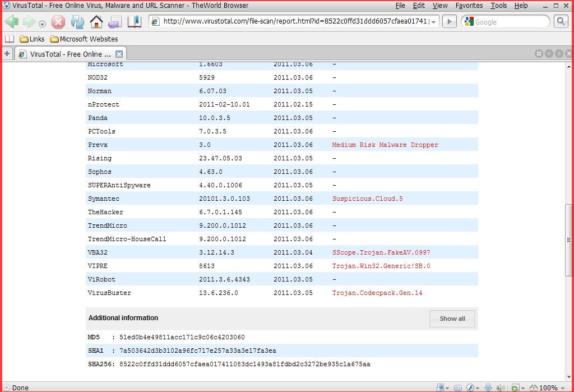Close the VirusTotal tab
Screen dimensions: 574x392
point(119,54)
